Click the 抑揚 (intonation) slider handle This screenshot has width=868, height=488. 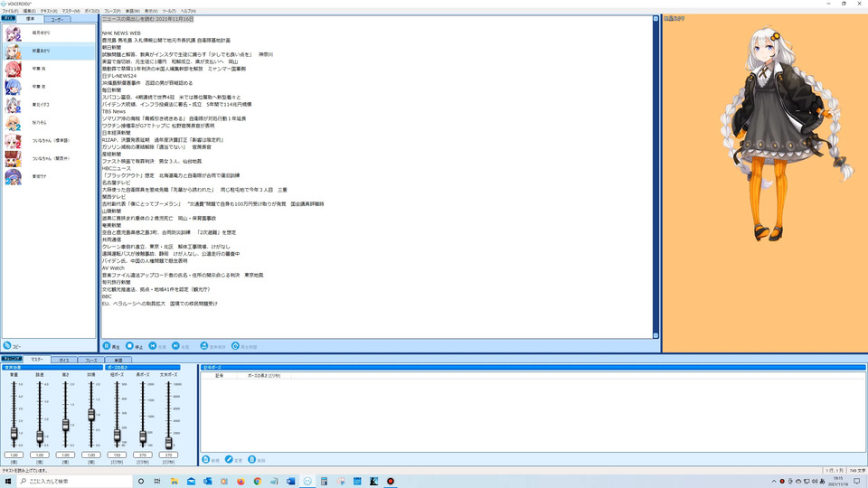91,415
